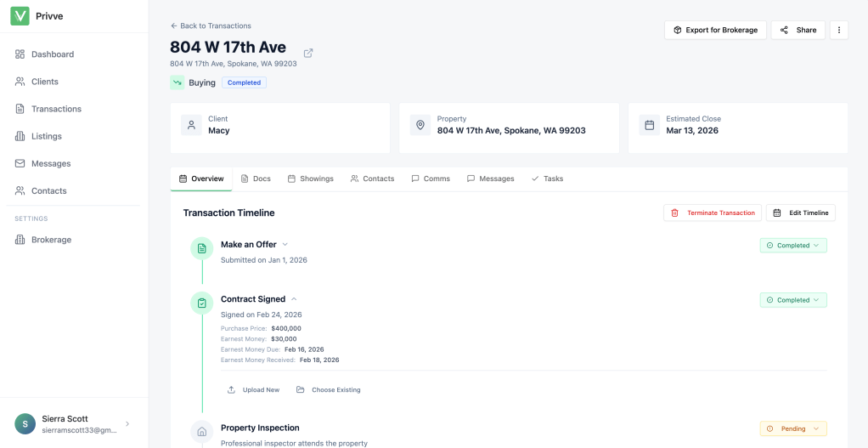
Task: Click the Export for Brokerage button
Action: coord(715,30)
